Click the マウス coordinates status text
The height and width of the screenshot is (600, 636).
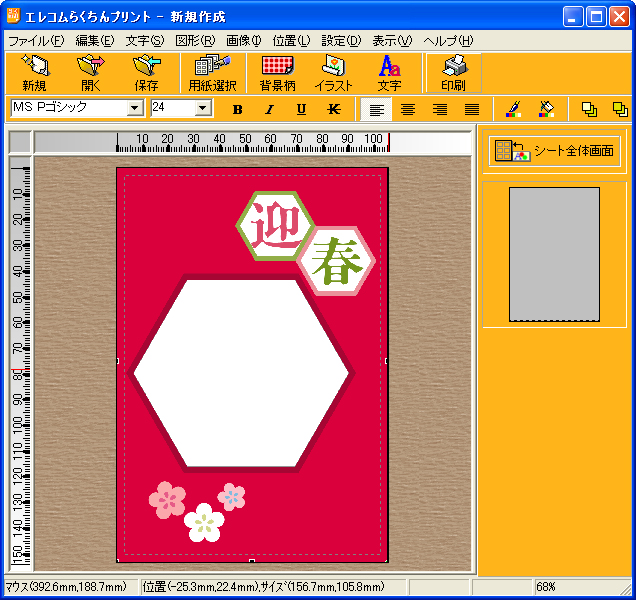point(66,587)
